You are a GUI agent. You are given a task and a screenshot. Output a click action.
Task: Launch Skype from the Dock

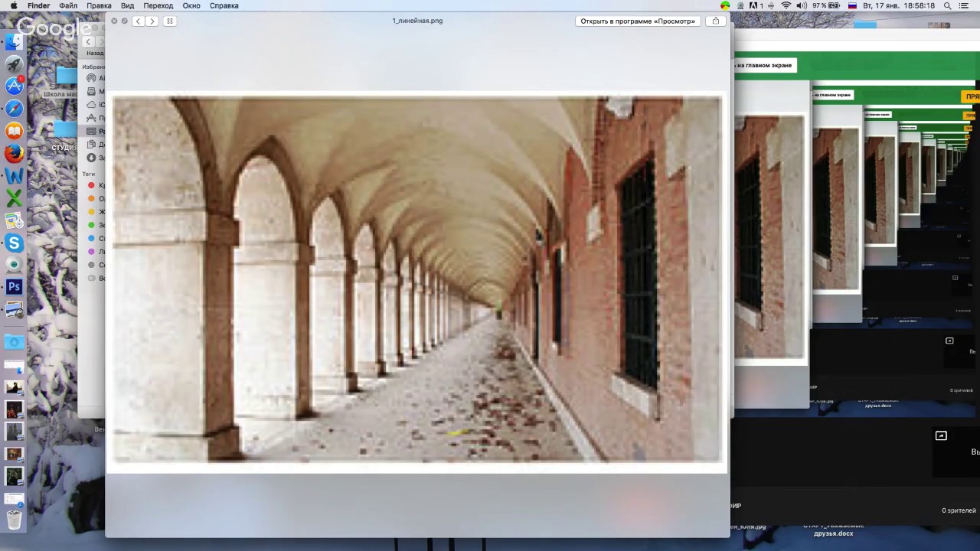coord(15,243)
